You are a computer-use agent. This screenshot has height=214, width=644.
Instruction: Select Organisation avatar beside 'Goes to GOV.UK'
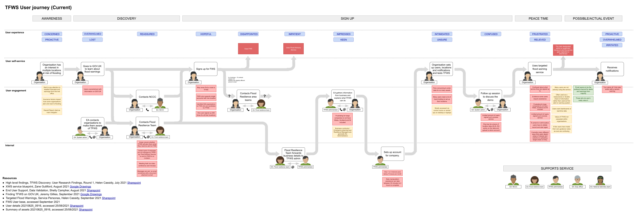click(x=80, y=76)
